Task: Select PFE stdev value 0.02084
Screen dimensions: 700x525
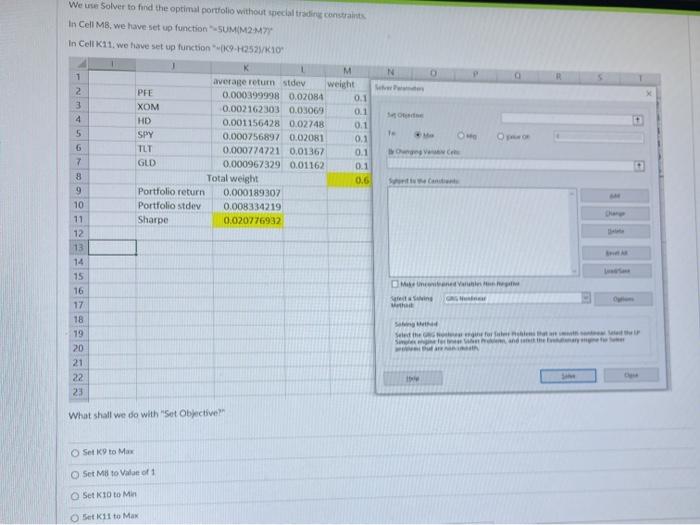Action: [x=304, y=96]
